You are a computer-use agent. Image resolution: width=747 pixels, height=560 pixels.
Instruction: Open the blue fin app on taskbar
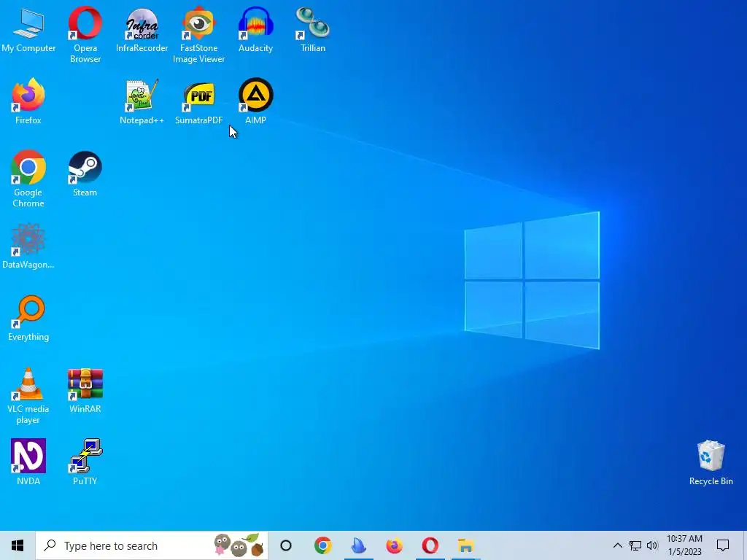(x=359, y=545)
